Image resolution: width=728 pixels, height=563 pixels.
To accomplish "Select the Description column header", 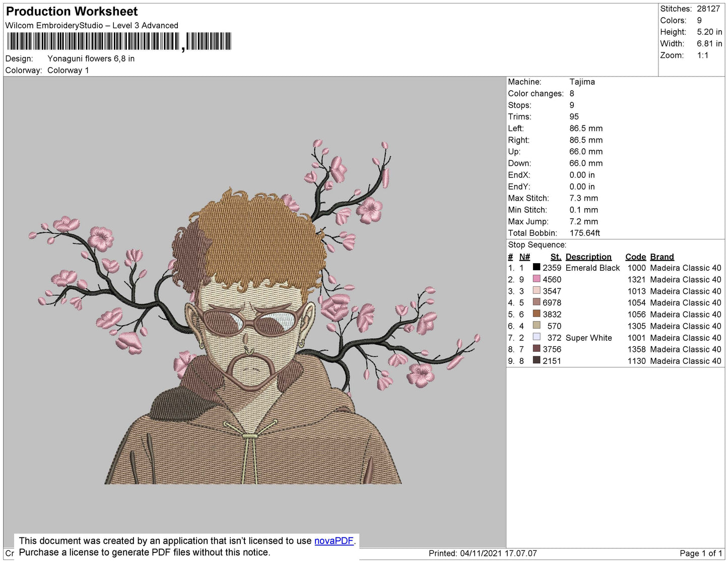I will pyautogui.click(x=588, y=257).
